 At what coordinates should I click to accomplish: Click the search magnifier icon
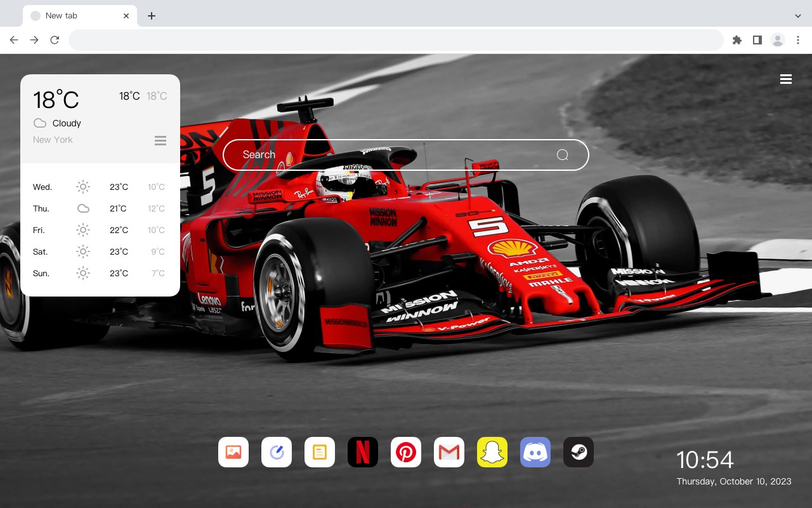click(x=563, y=155)
